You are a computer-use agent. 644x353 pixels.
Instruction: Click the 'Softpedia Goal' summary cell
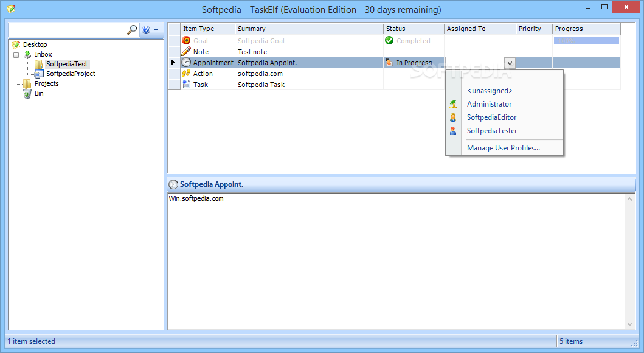click(x=309, y=41)
